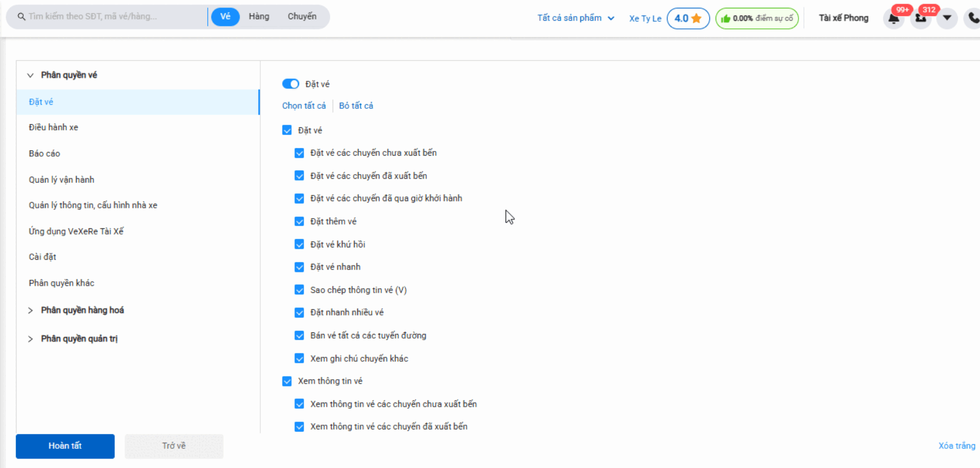Open the account dropdown arrow next to inbox
Image resolution: width=980 pixels, height=468 pixels.
click(947, 18)
